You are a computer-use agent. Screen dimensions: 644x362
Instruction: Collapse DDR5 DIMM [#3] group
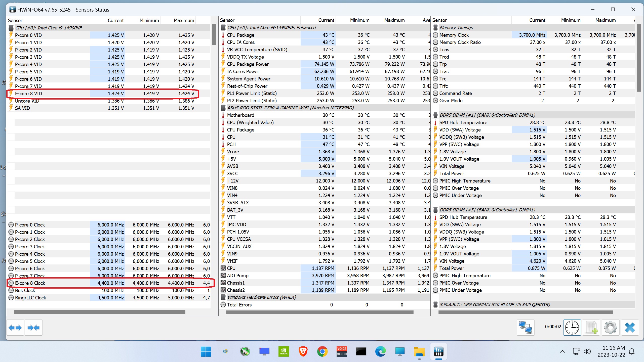[435, 210]
